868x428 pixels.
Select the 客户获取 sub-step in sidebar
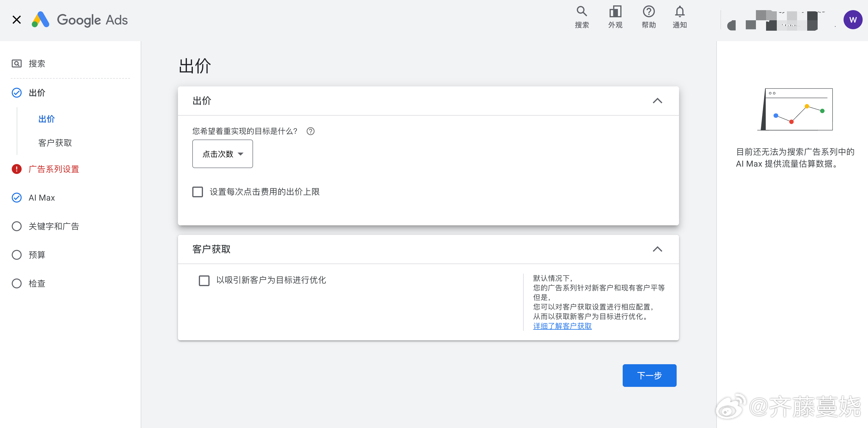coord(55,143)
